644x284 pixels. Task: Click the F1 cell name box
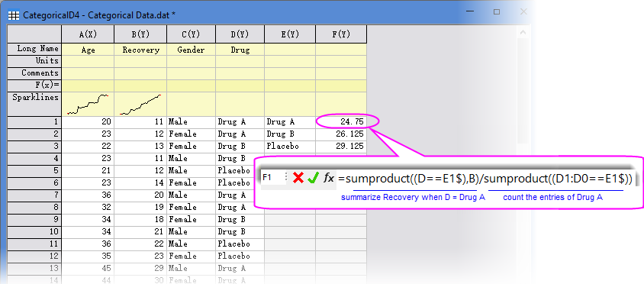[x=272, y=178]
